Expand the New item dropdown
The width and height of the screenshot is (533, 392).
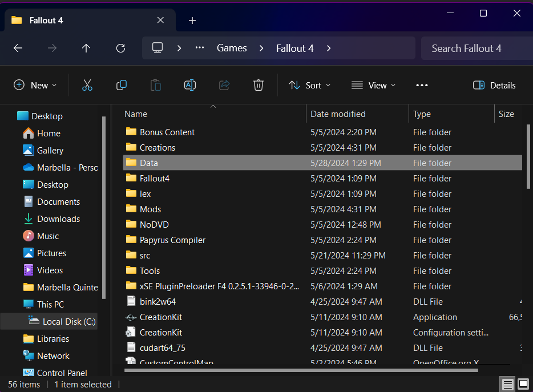click(35, 85)
